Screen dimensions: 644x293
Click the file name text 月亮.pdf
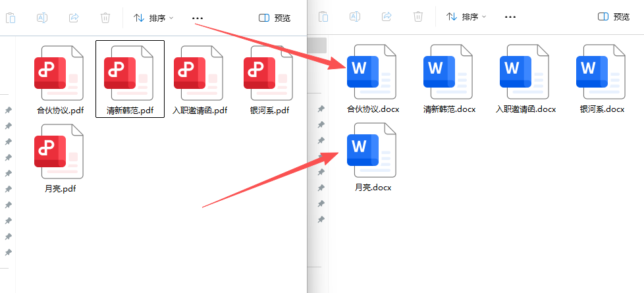(x=61, y=189)
